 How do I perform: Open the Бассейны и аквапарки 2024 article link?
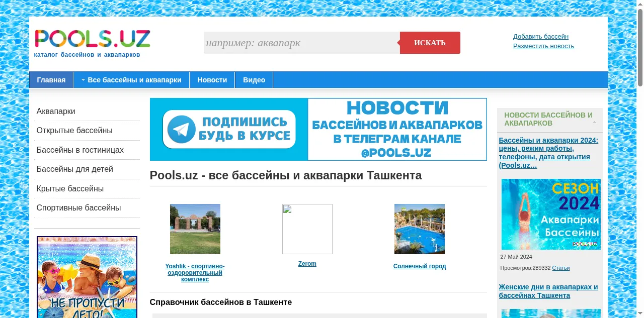pos(548,153)
